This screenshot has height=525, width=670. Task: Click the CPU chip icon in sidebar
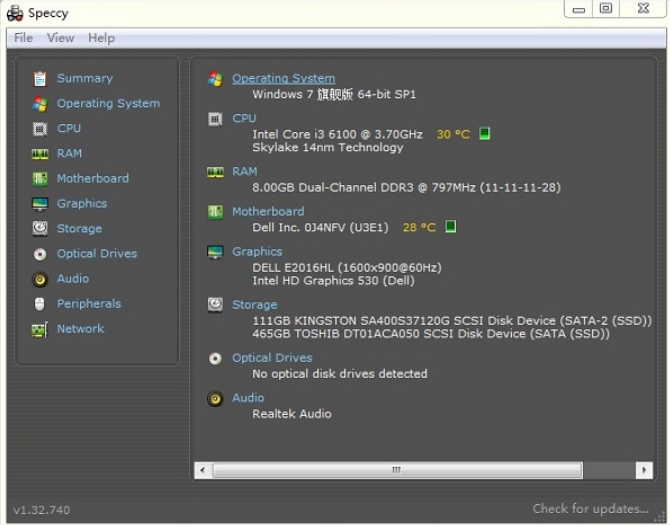pyautogui.click(x=40, y=129)
